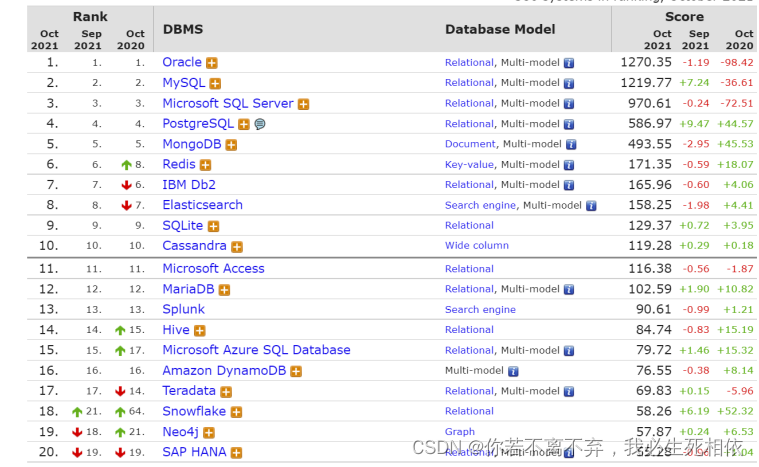Open the Microsoft Azure SQL Database link
Image resolution: width=759 pixels, height=467 pixels.
tap(257, 350)
